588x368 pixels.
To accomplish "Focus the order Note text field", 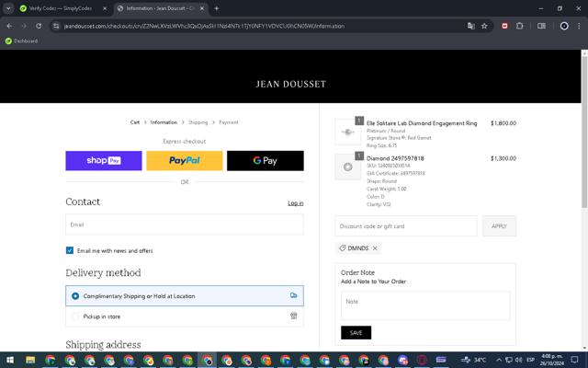I will 425,305.
